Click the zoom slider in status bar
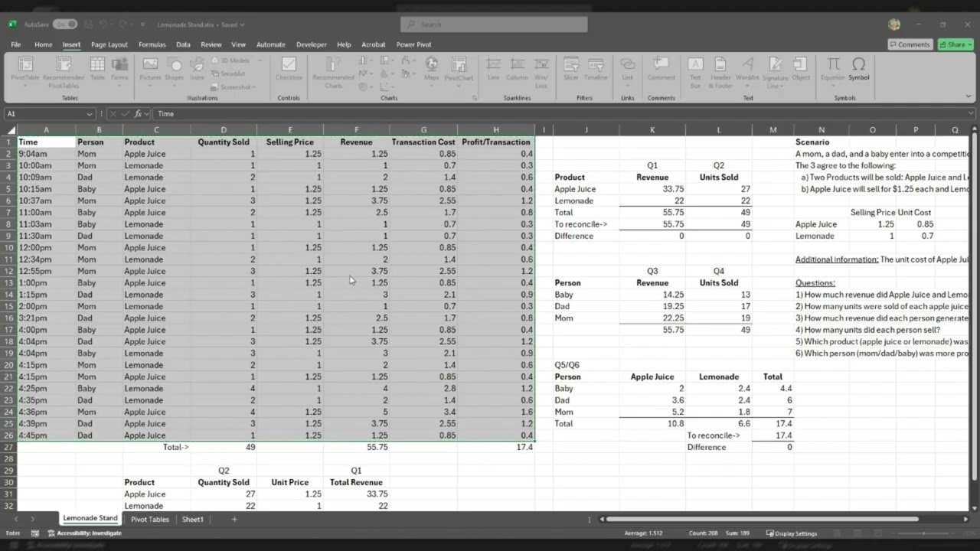This screenshot has height=551, width=980. [924, 533]
